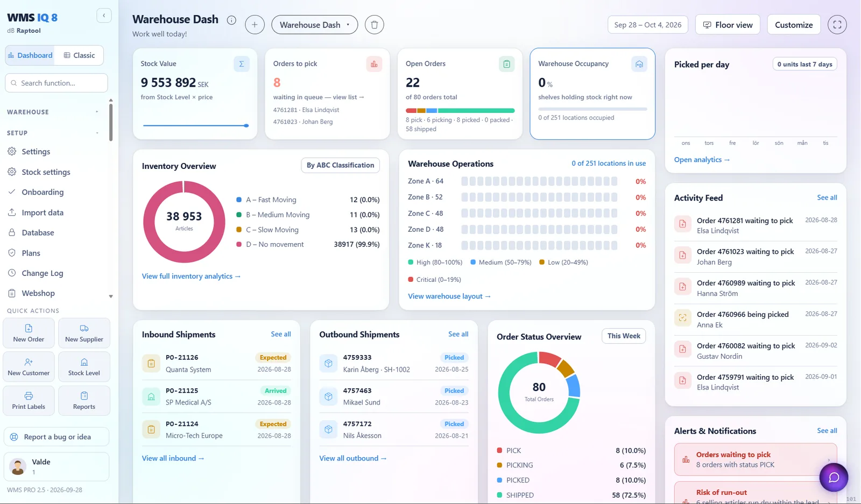This screenshot has height=504, width=861.
Task: Open the Floor view button
Action: tap(728, 25)
